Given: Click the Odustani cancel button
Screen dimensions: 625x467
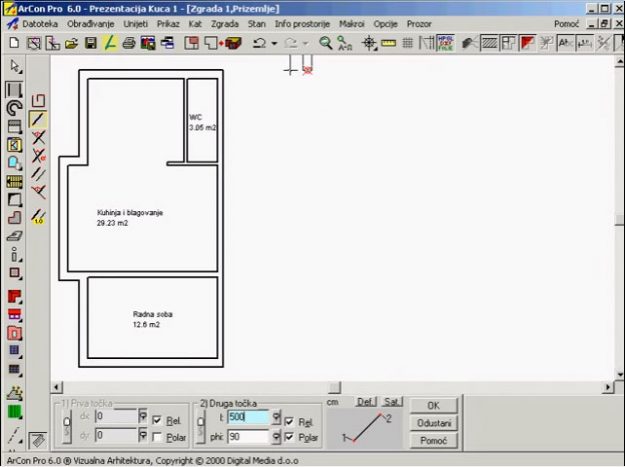Looking at the screenshot, I should [x=433, y=423].
